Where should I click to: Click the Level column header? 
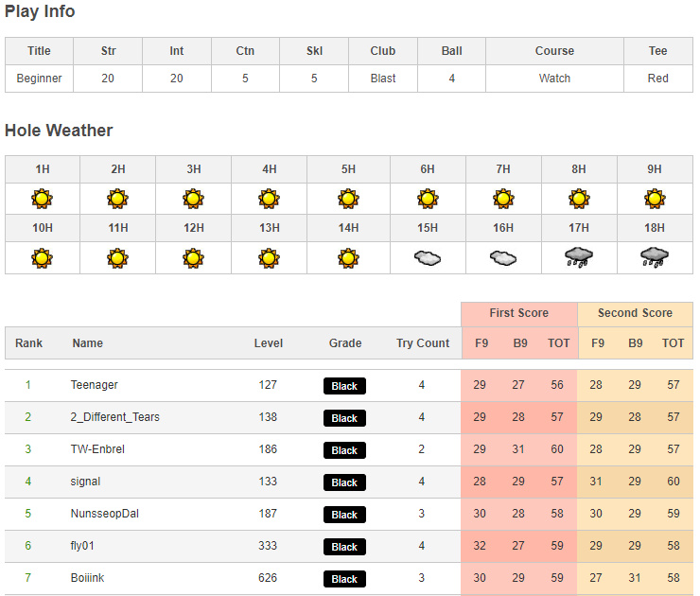point(268,343)
